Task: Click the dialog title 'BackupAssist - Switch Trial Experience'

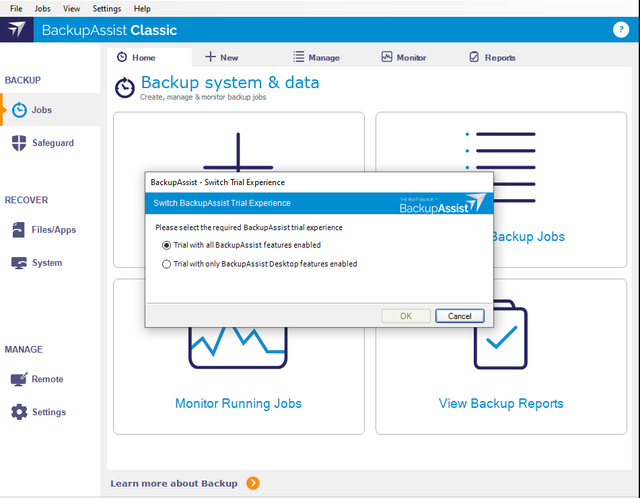Action: tap(218, 182)
